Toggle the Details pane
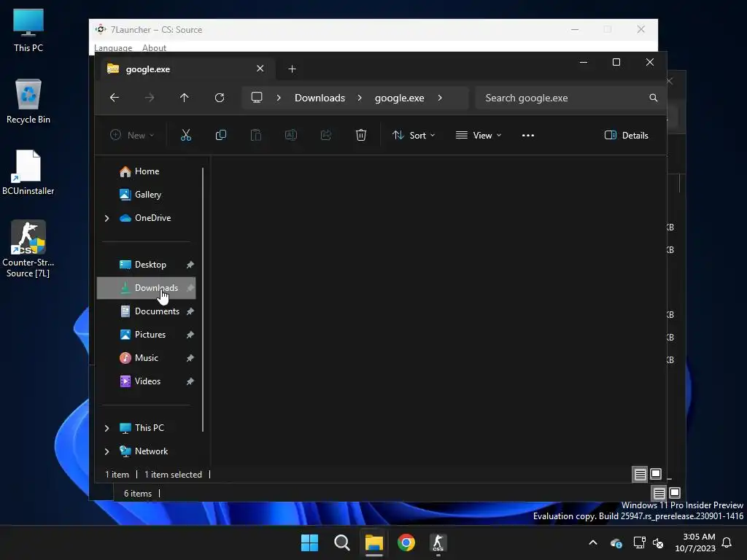 pyautogui.click(x=626, y=135)
